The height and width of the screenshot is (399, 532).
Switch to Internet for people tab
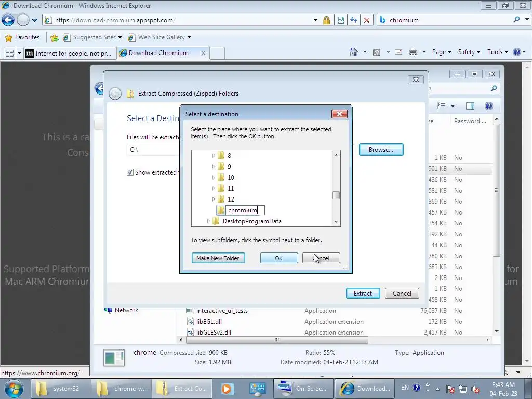pyautogui.click(x=70, y=54)
